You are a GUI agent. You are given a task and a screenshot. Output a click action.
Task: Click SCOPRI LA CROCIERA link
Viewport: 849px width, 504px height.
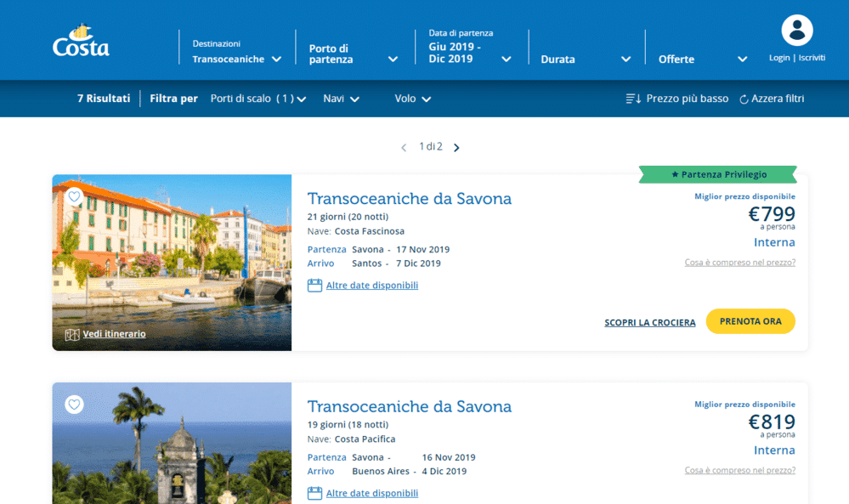(x=650, y=323)
